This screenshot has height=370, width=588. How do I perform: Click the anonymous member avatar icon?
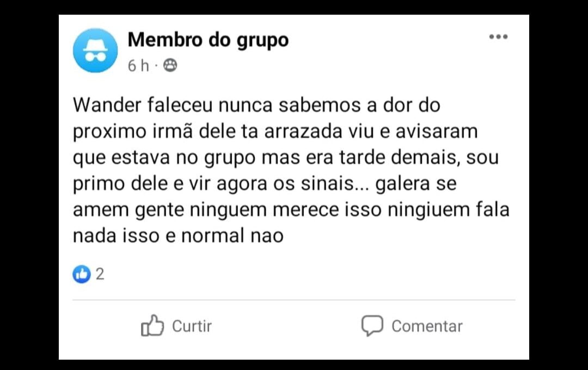coord(95,50)
